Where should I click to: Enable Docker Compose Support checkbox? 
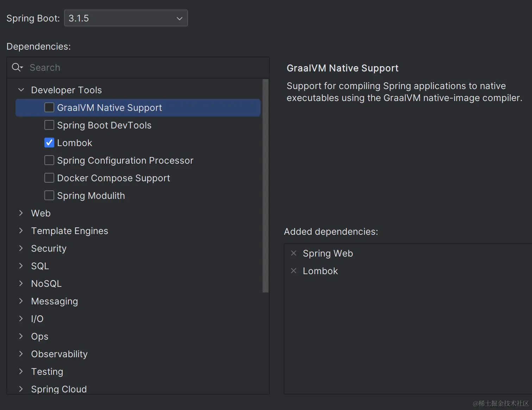tap(49, 178)
